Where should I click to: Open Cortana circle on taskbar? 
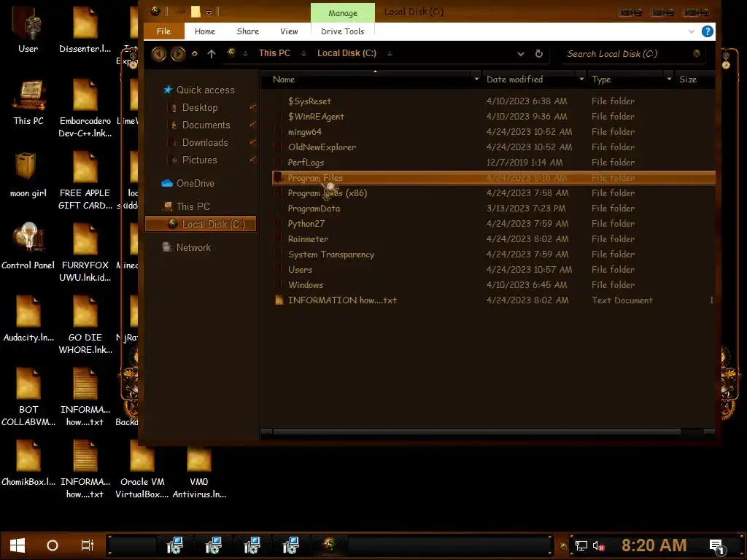(x=53, y=545)
